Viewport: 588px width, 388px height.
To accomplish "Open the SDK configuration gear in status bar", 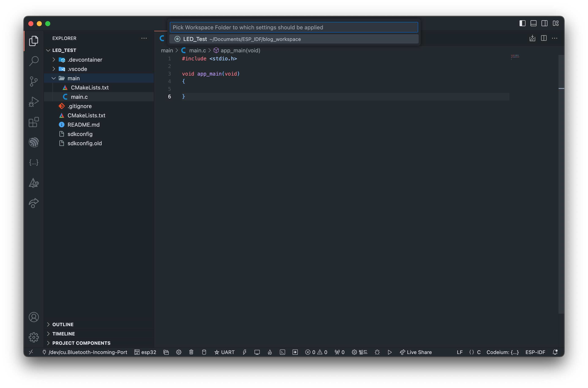I will tap(178, 352).
